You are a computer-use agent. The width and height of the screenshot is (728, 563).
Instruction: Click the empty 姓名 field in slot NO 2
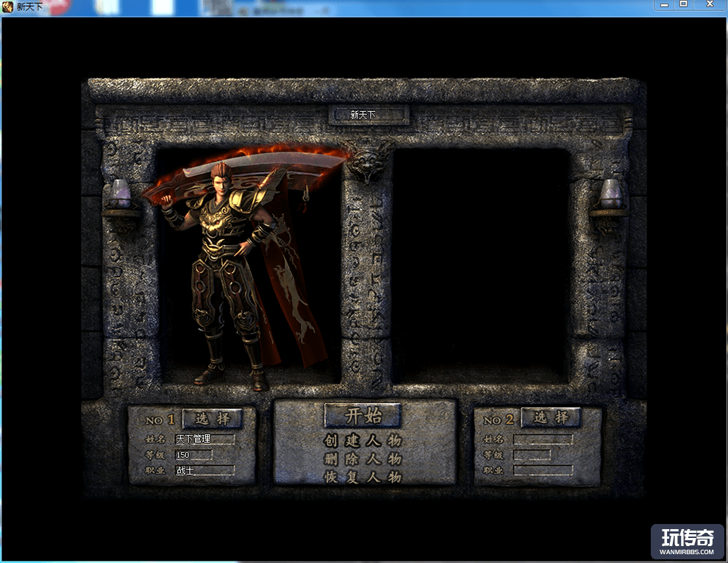pos(543,439)
